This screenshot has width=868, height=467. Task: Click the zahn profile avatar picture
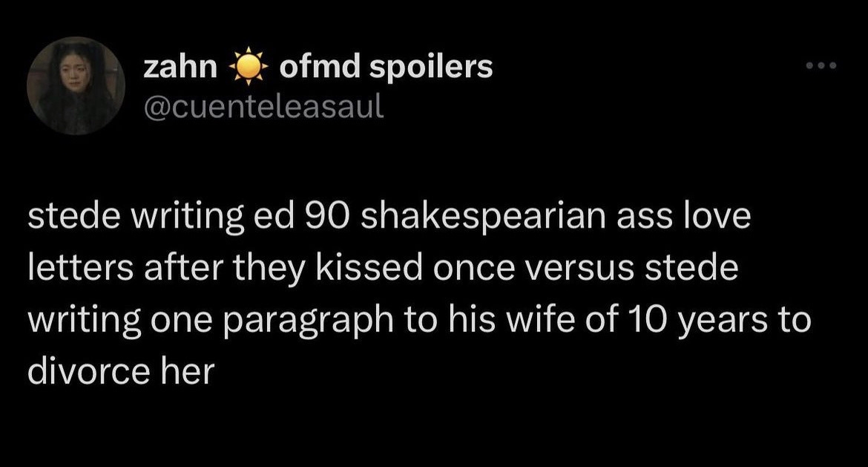click(76, 85)
